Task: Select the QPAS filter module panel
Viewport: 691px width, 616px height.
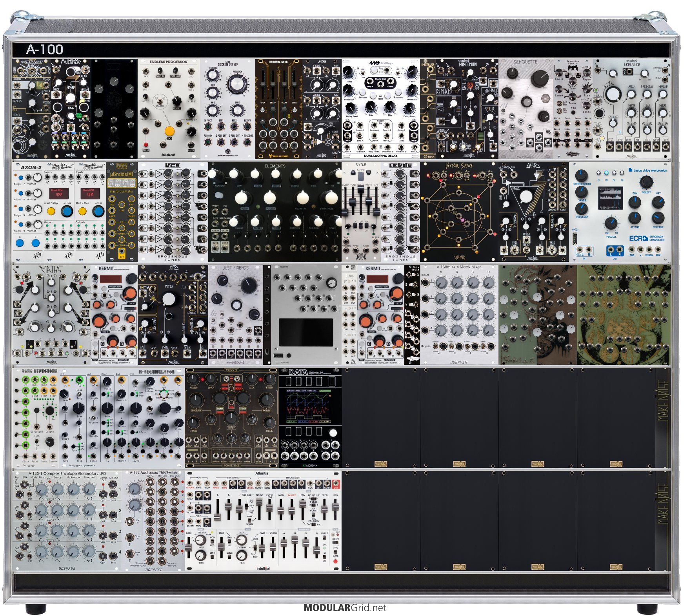Action: pyautogui.click(x=533, y=212)
